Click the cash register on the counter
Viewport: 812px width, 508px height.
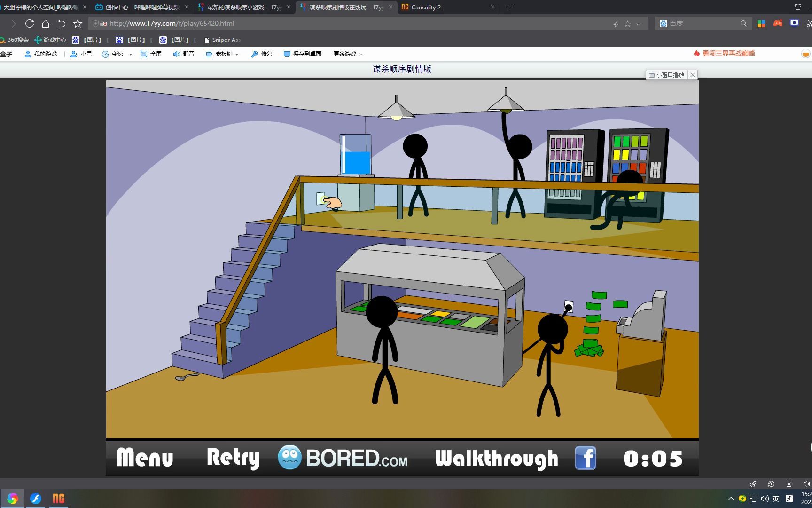point(642,315)
